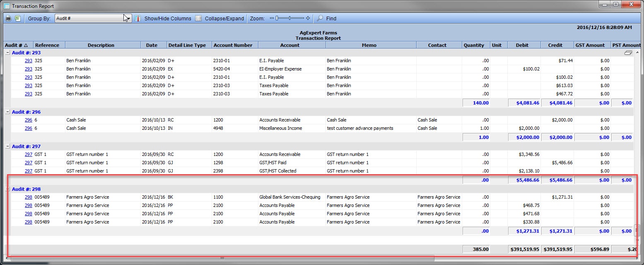Sort by the Audit # column header
The image size is (644, 265).
click(x=19, y=45)
